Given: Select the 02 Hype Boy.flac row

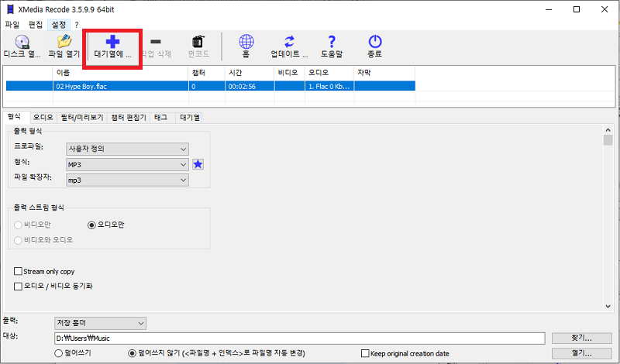Looking at the screenshot, I should (x=210, y=86).
